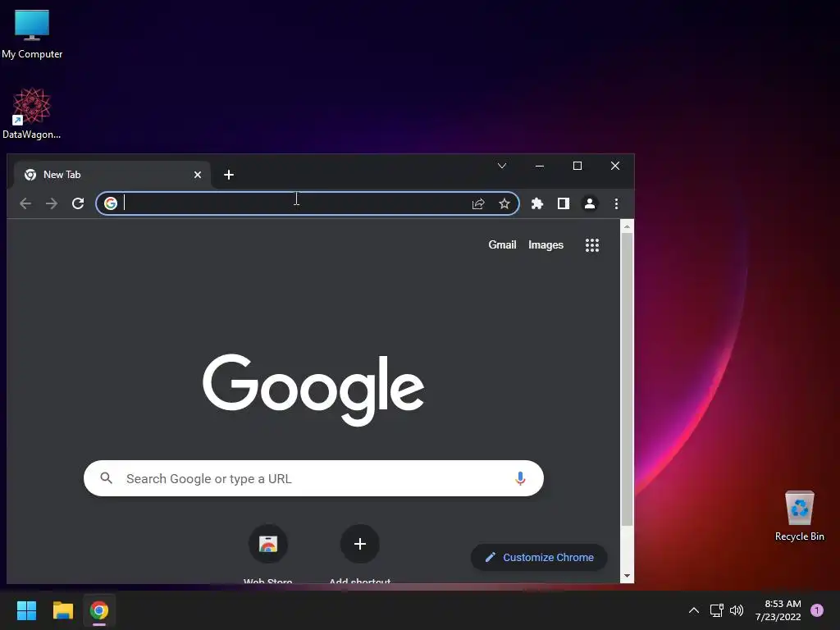Open the Windows Start menu
The image size is (840, 630).
click(x=26, y=610)
